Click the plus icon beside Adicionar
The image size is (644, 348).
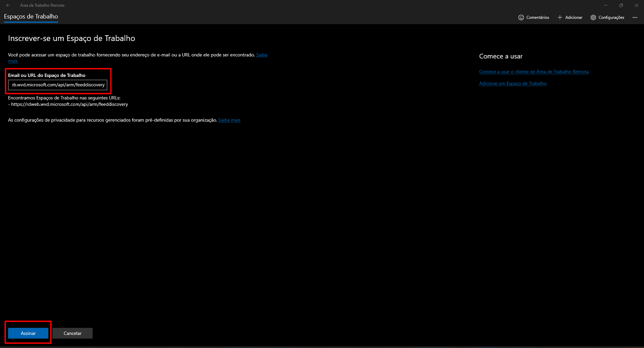[x=560, y=17]
